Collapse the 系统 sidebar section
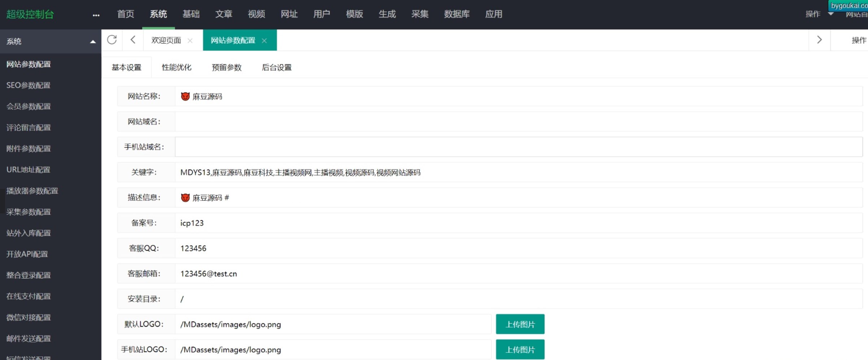Viewport: 868px width, 360px height. pyautogui.click(x=93, y=42)
